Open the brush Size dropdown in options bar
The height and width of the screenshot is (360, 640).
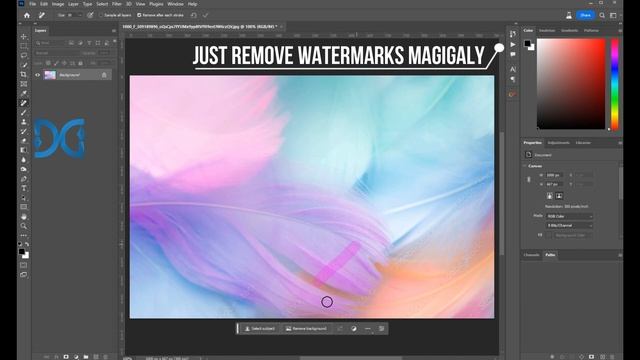point(80,15)
